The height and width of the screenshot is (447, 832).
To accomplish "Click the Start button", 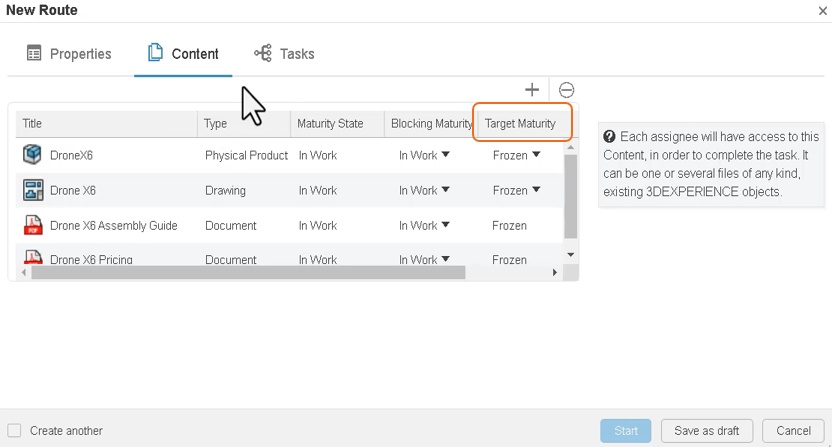I will point(626,431).
